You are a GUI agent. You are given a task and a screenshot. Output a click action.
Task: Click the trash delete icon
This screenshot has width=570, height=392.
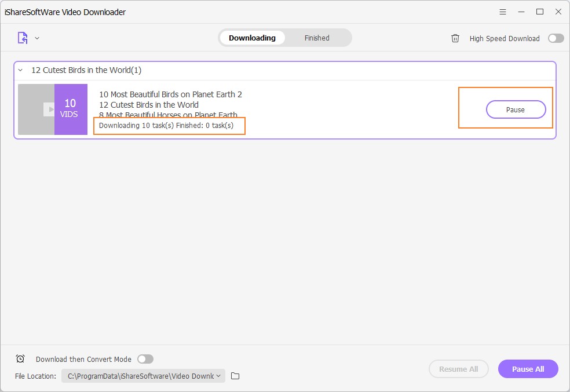point(455,38)
